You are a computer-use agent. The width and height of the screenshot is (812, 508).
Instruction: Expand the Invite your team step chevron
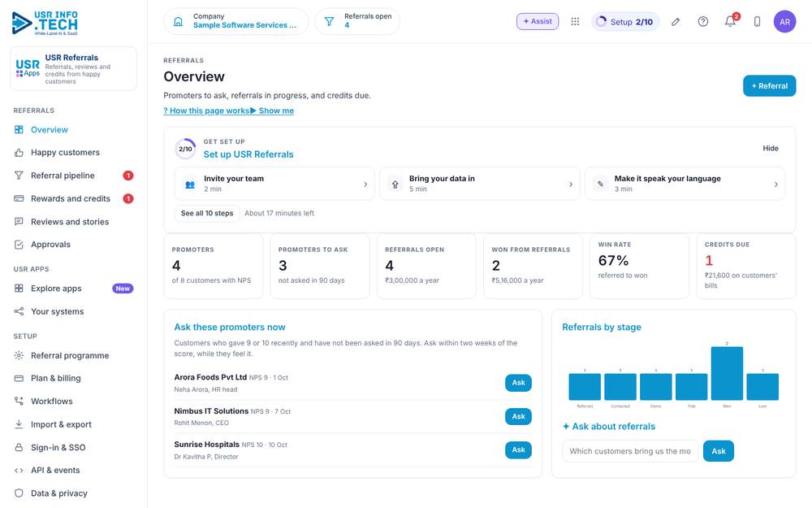tap(365, 184)
